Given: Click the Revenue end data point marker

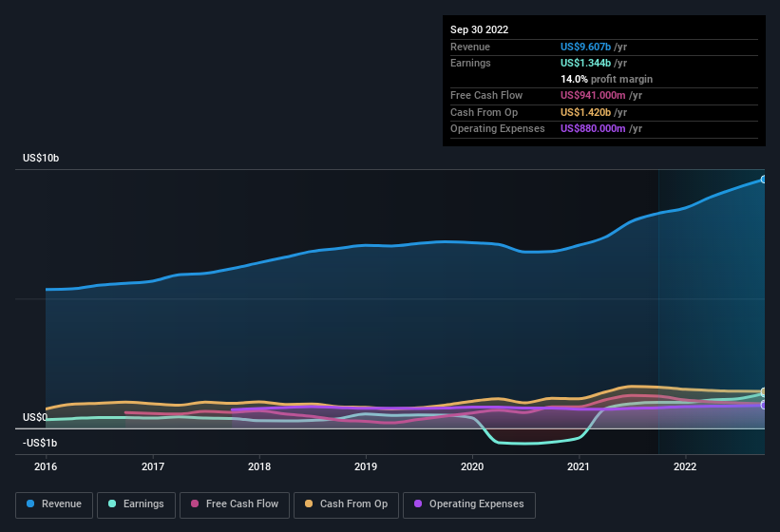Looking at the screenshot, I should pos(763,180).
